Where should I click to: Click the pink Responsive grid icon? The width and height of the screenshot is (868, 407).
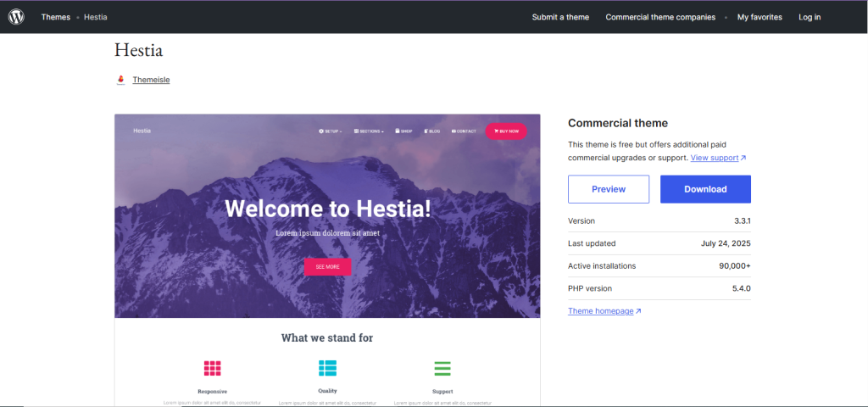(x=212, y=368)
